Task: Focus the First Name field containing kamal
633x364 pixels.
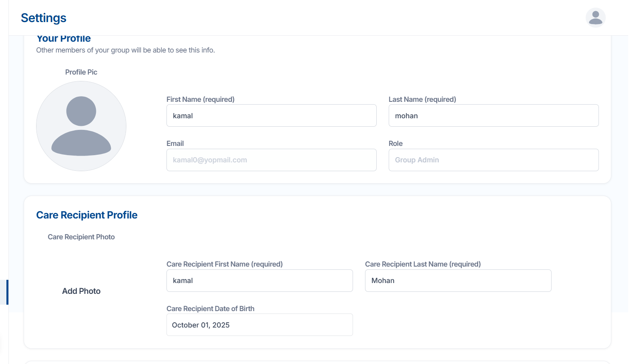Action: [x=271, y=116]
